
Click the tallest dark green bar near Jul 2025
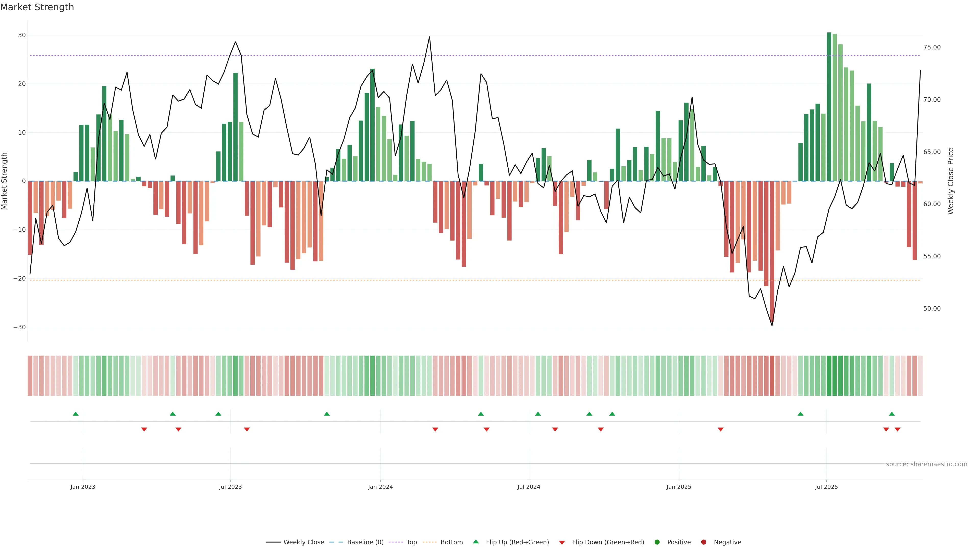pyautogui.click(x=829, y=106)
